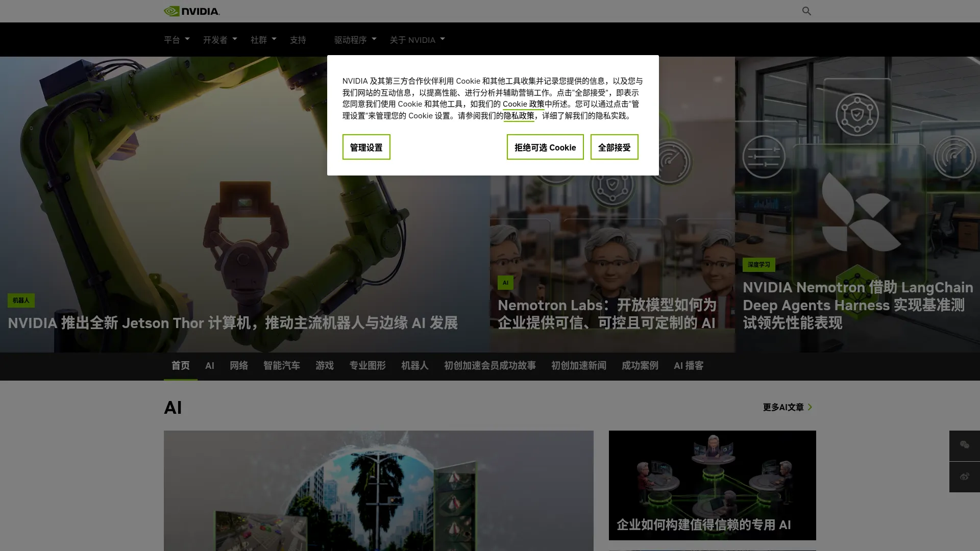This screenshot has width=980, height=551.
Task: Switch to the 网络 tab
Action: (239, 366)
